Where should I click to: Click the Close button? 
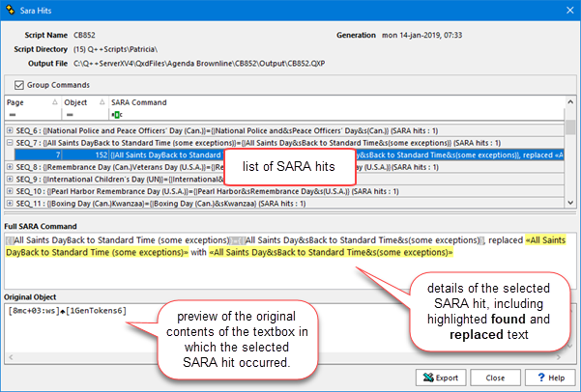click(x=495, y=378)
